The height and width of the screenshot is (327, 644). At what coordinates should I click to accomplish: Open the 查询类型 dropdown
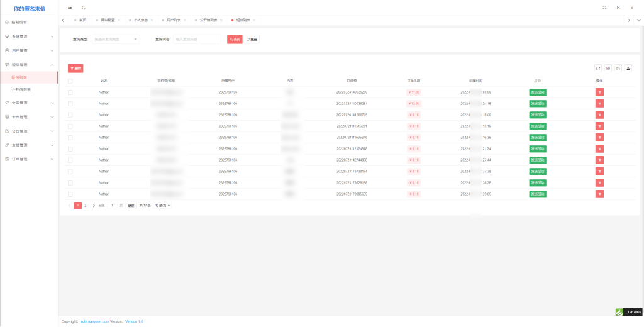[x=116, y=39]
